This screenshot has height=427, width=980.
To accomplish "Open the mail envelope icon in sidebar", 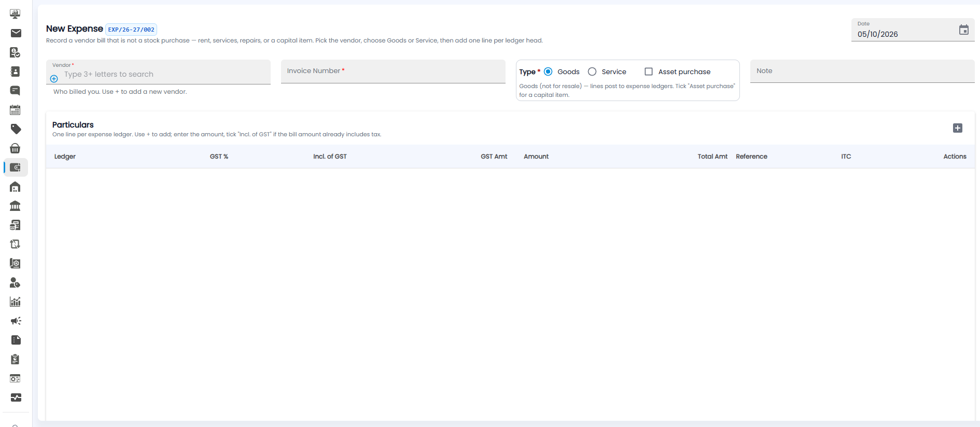I will pyautogui.click(x=16, y=33).
